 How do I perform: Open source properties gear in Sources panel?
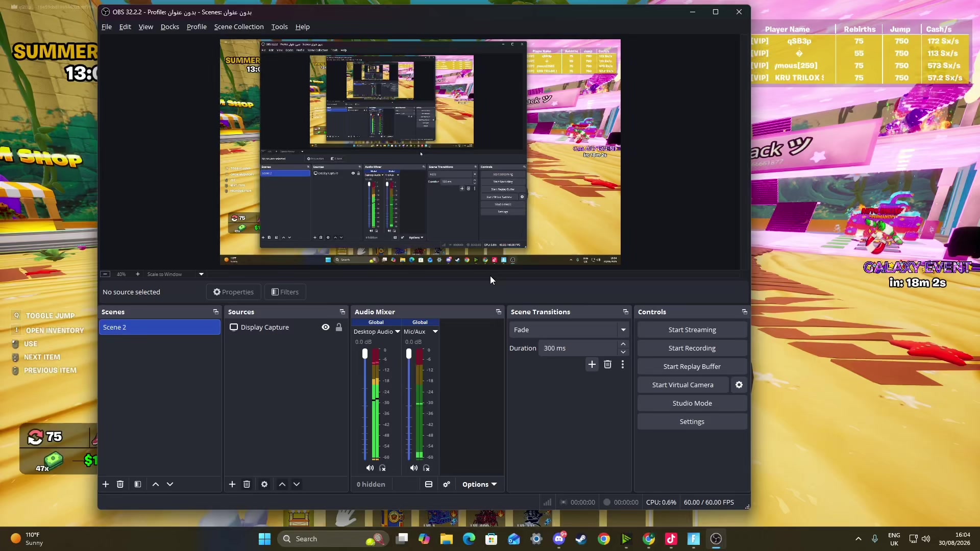264,484
